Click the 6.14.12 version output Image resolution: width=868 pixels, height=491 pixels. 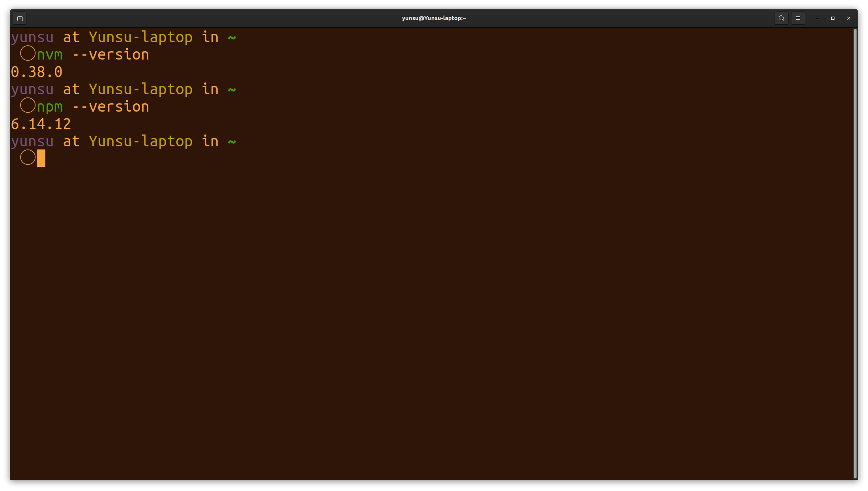click(x=41, y=124)
